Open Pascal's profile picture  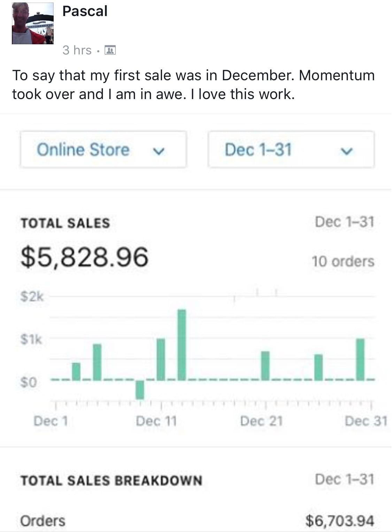click(32, 23)
